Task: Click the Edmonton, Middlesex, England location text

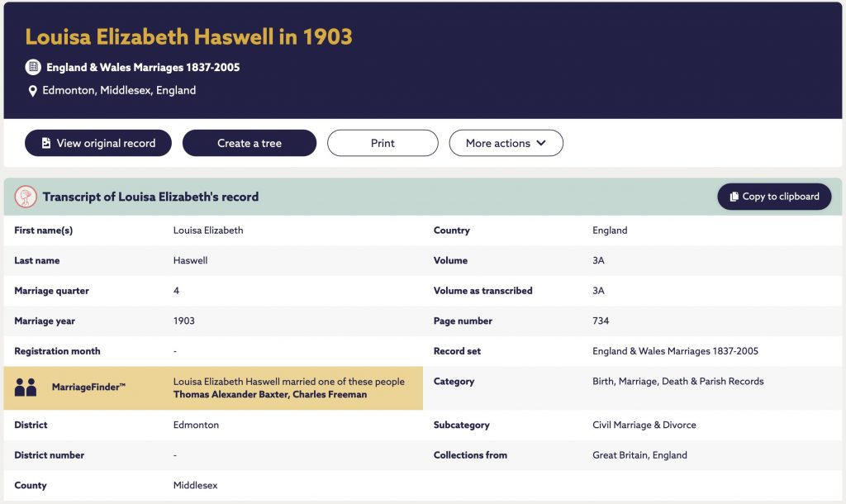Action: (x=119, y=90)
